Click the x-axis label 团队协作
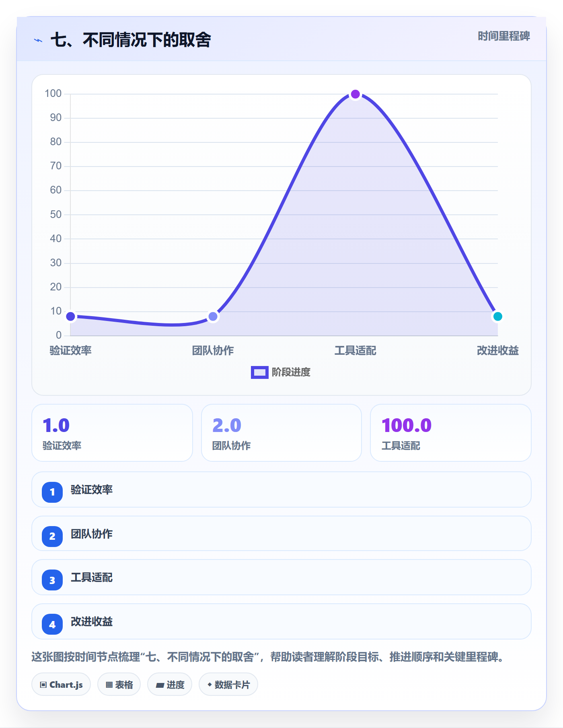Screen dimensions: 563x728 coord(213,350)
